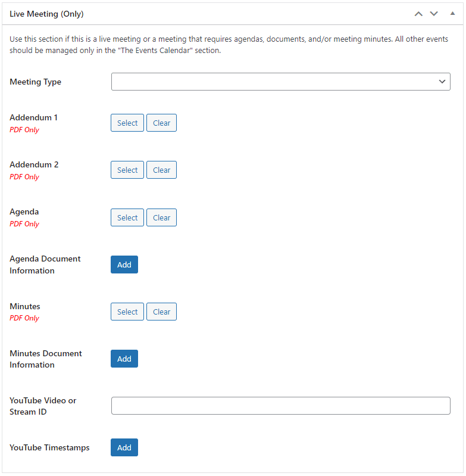Select a PDF for Addendum 1
The image size is (466, 476).
coord(127,123)
